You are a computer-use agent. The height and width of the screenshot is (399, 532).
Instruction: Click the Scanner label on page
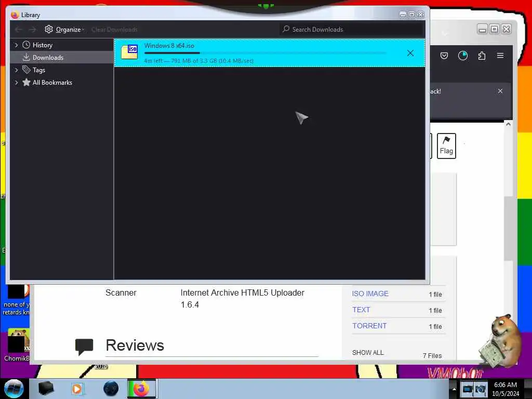121,293
